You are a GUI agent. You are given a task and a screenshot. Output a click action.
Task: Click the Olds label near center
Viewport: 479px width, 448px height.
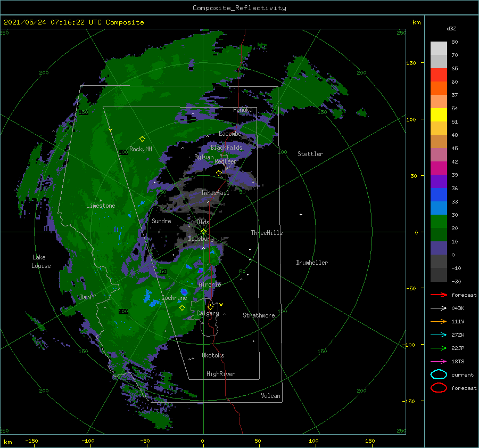(x=203, y=222)
